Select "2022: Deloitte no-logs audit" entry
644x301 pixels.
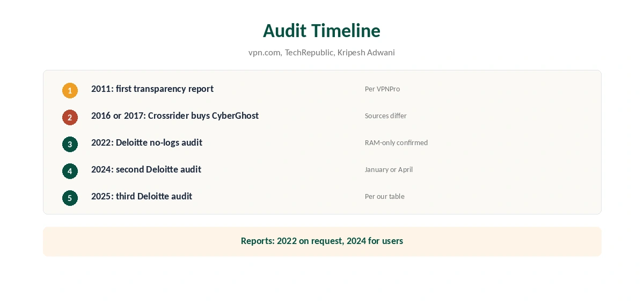[x=147, y=142]
